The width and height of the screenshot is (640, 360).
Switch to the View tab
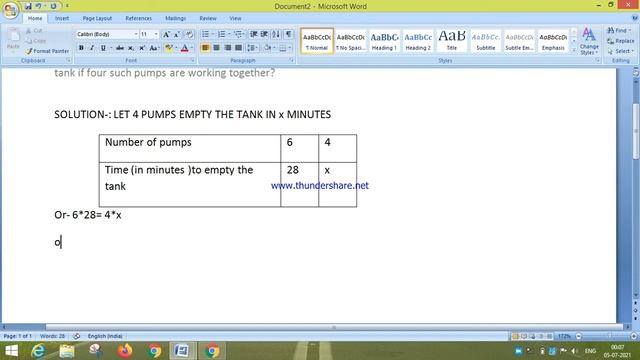point(235,18)
